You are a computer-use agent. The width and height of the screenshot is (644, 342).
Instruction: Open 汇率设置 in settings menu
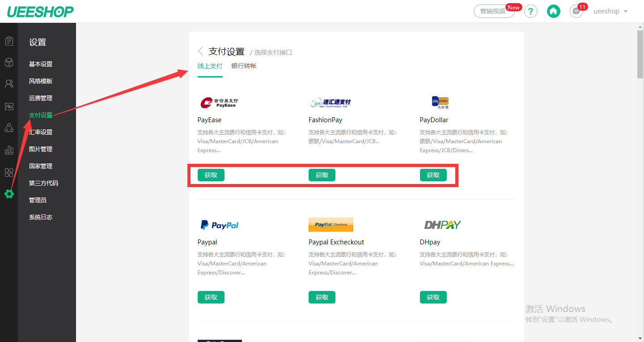[x=41, y=132]
